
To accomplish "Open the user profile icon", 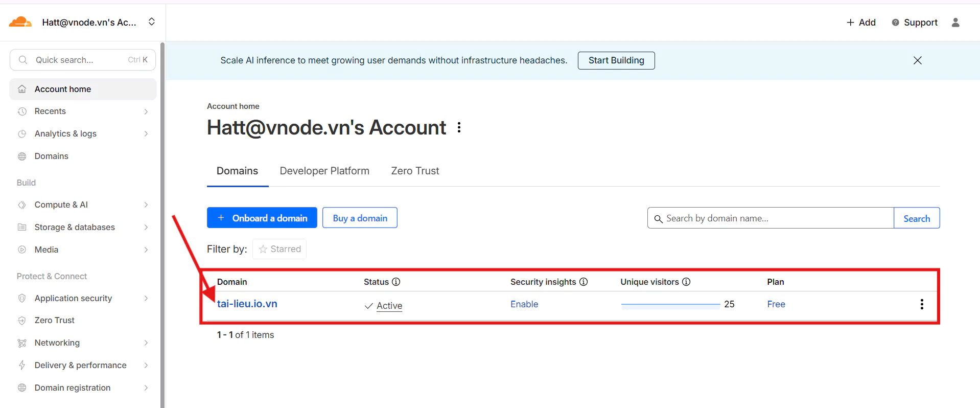I will pos(955,22).
